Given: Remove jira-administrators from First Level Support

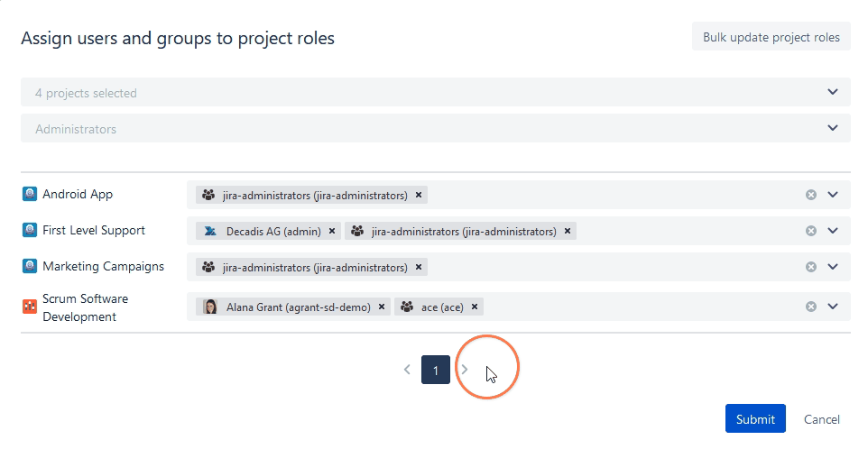Looking at the screenshot, I should 568,231.
